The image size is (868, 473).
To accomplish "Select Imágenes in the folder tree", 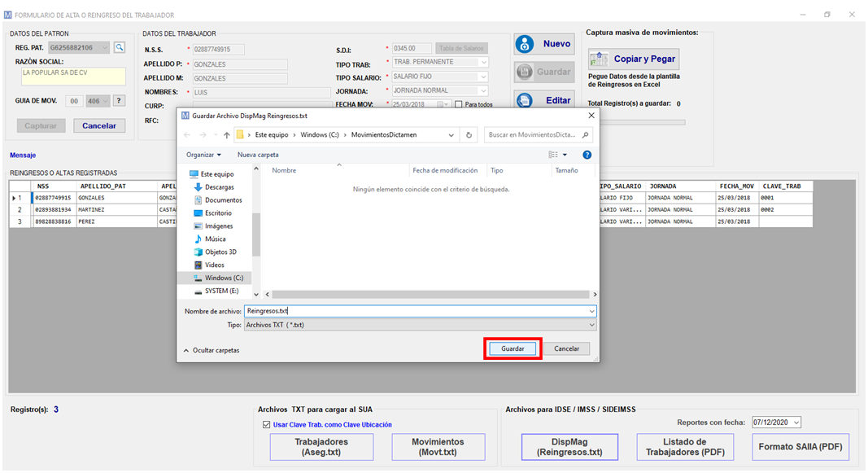I will point(214,226).
